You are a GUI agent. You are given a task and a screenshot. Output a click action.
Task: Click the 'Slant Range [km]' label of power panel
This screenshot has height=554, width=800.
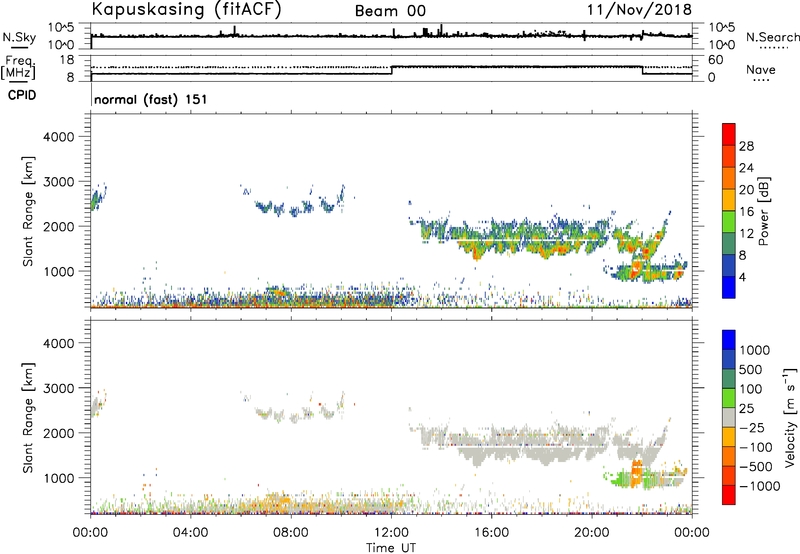(28, 211)
